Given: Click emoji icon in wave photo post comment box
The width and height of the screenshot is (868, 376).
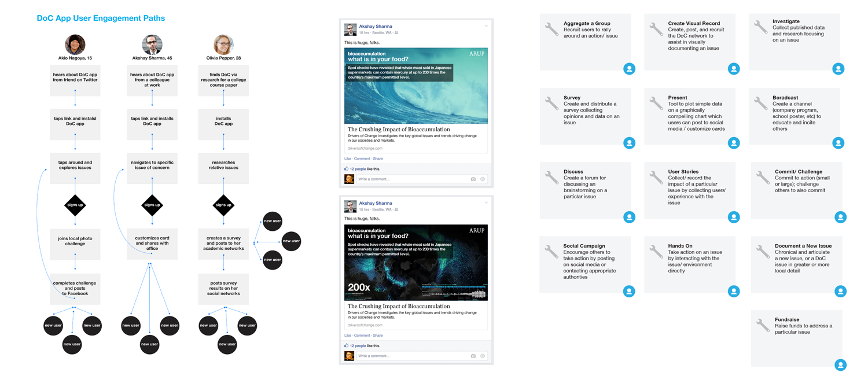Looking at the screenshot, I should pos(483,179).
